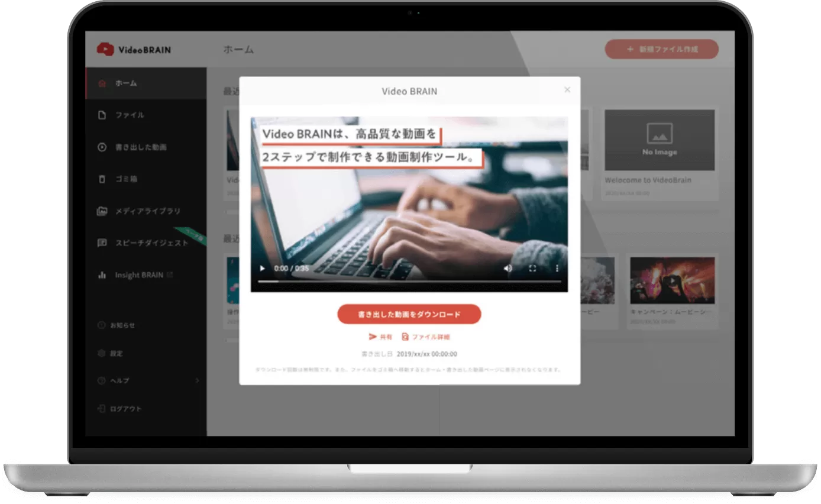821x504 pixels.
Task: Click the VideoBRAIN logo icon
Action: click(x=105, y=50)
